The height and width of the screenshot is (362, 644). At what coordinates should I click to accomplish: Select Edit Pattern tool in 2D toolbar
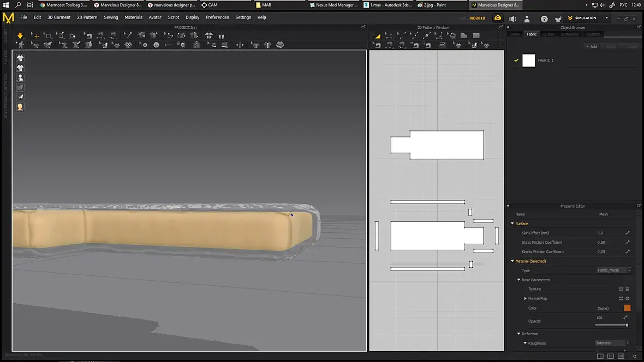(388, 35)
